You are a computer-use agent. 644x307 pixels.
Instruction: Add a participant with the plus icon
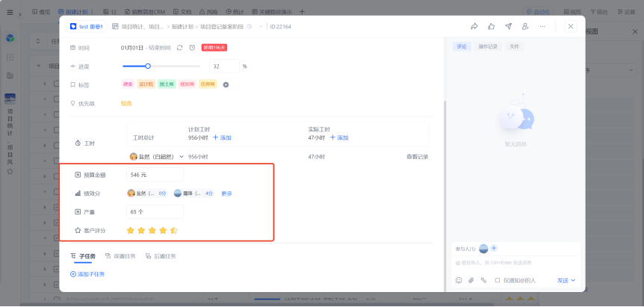[494, 248]
